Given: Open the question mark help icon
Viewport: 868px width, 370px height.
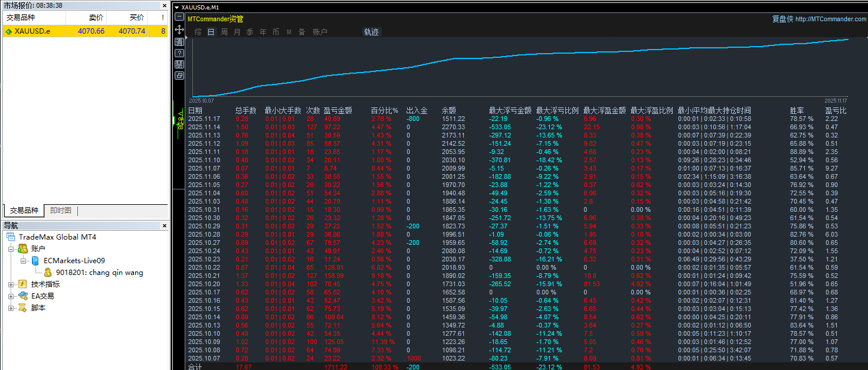Looking at the screenshot, I should coord(179,53).
